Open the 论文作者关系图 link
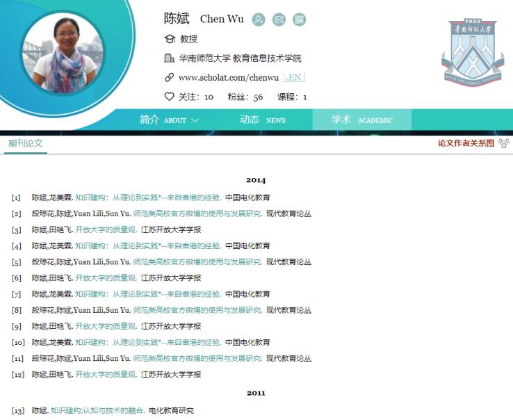The image size is (513, 420). [x=466, y=143]
